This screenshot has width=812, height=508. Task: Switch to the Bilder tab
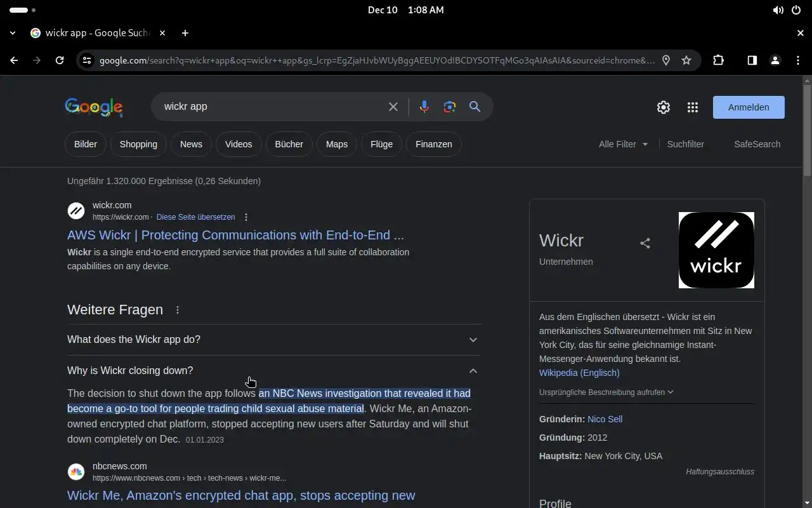click(x=86, y=144)
